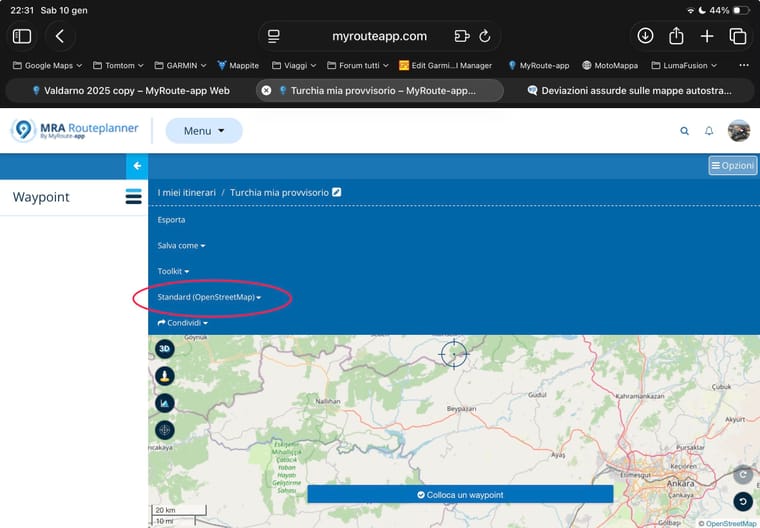Screen dimensions: 760x528
Task: Collapse the sidebar with the left arrow
Action: click(x=137, y=166)
